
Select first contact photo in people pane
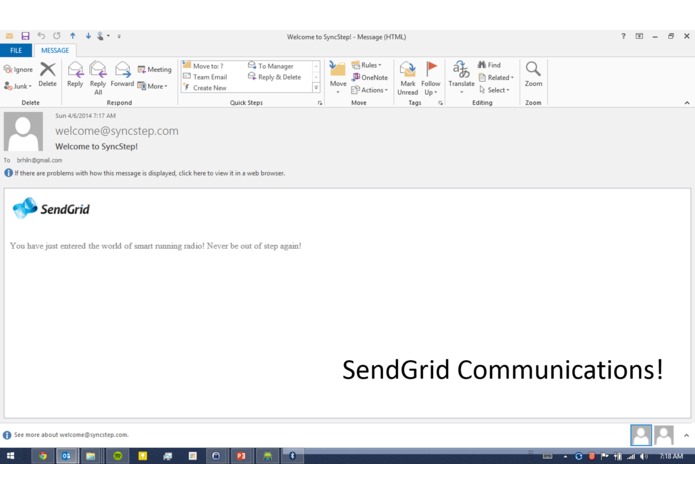click(x=641, y=435)
